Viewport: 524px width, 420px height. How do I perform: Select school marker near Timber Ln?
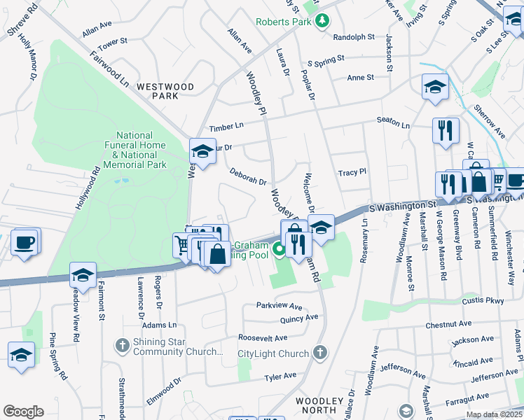202,152
